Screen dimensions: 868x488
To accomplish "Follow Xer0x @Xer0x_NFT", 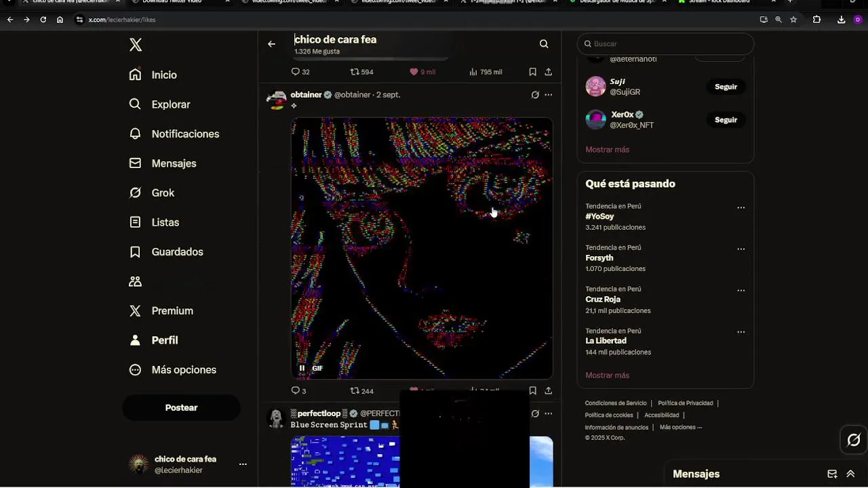I will (x=726, y=120).
